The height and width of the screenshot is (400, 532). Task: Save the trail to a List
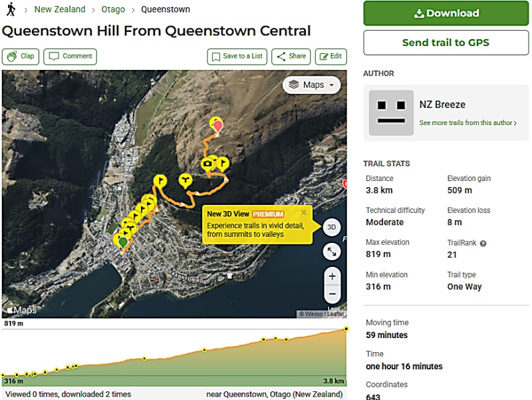click(236, 57)
